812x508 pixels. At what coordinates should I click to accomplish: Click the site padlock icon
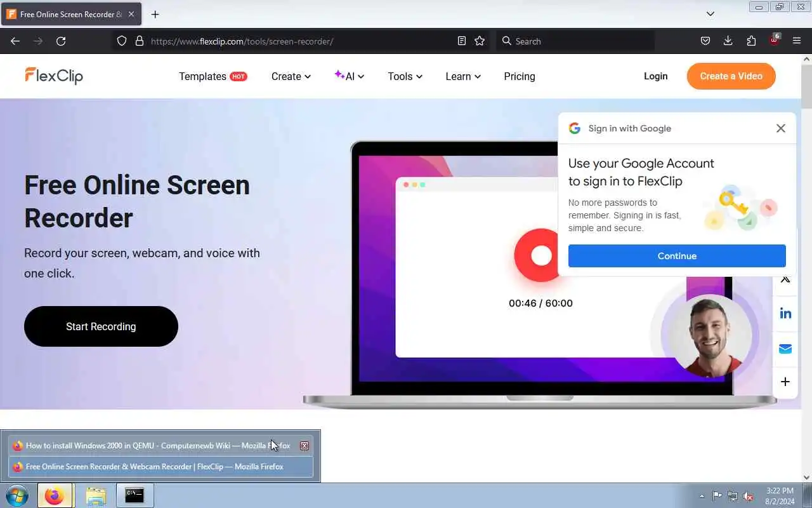140,41
